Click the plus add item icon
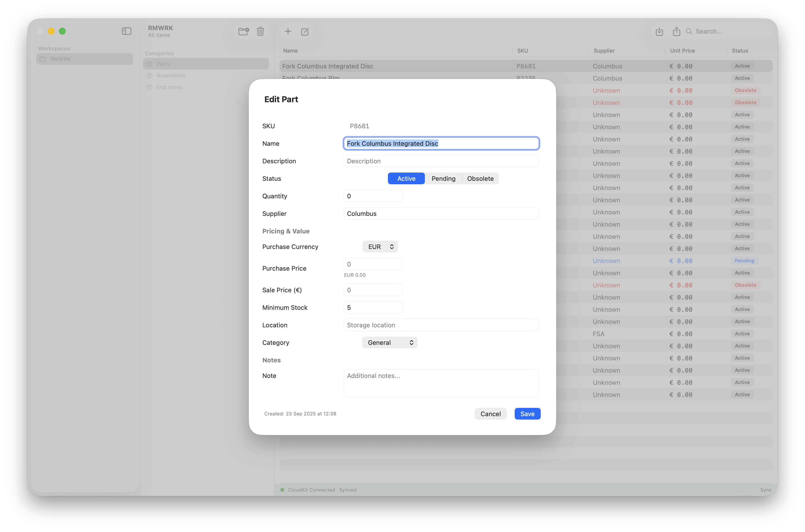The image size is (805, 532). point(288,32)
